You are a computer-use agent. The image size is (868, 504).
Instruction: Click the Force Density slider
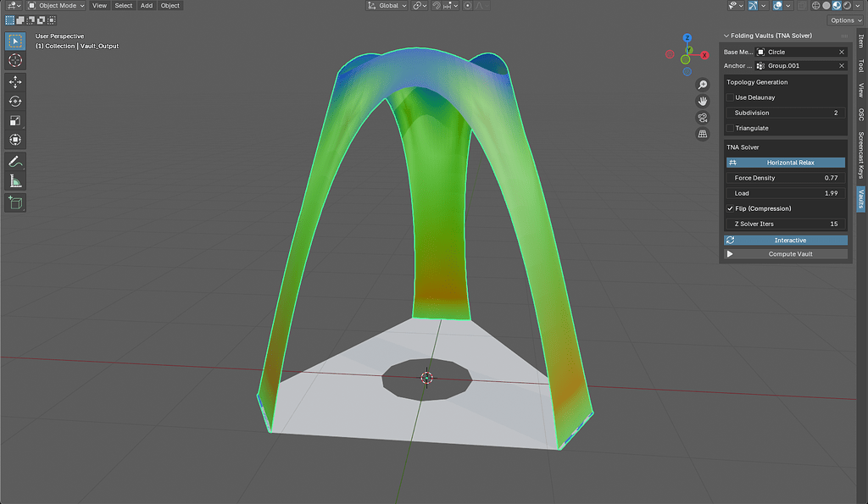point(786,178)
